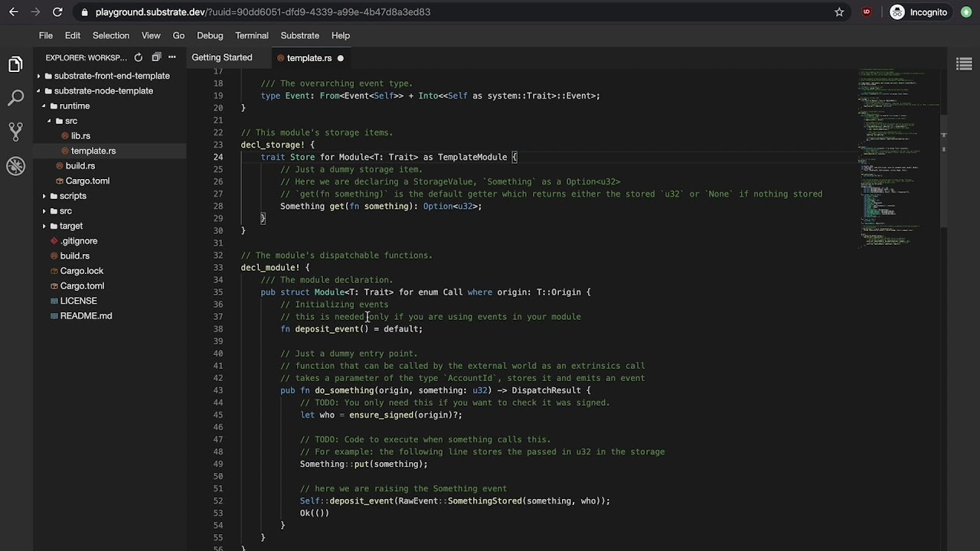Bookmark this page with star icon

(x=839, y=12)
